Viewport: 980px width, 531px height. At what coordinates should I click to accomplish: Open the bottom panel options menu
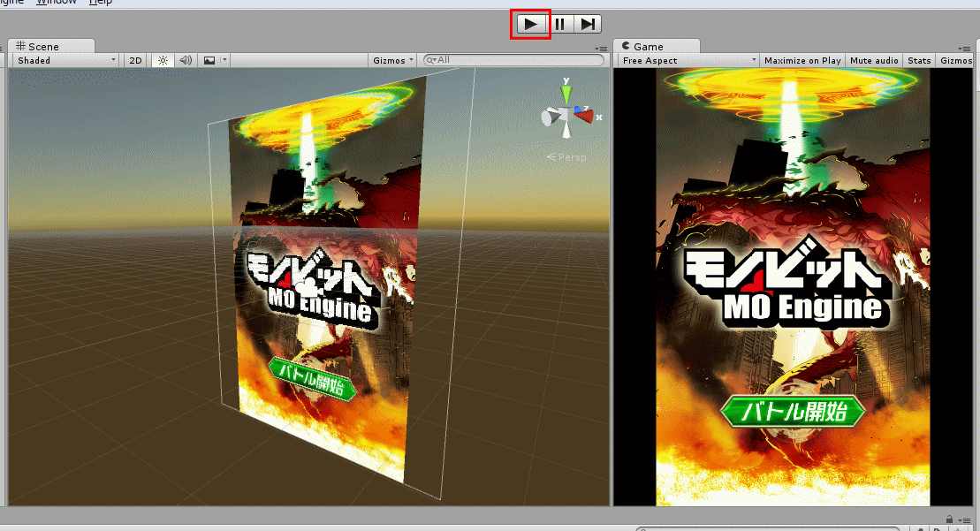[x=964, y=520]
